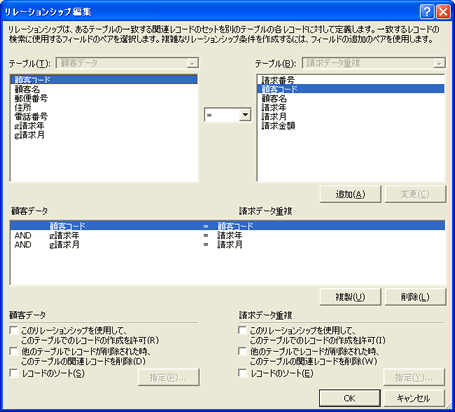Click the 削除(L) button
The image size is (455, 412).
415,297
